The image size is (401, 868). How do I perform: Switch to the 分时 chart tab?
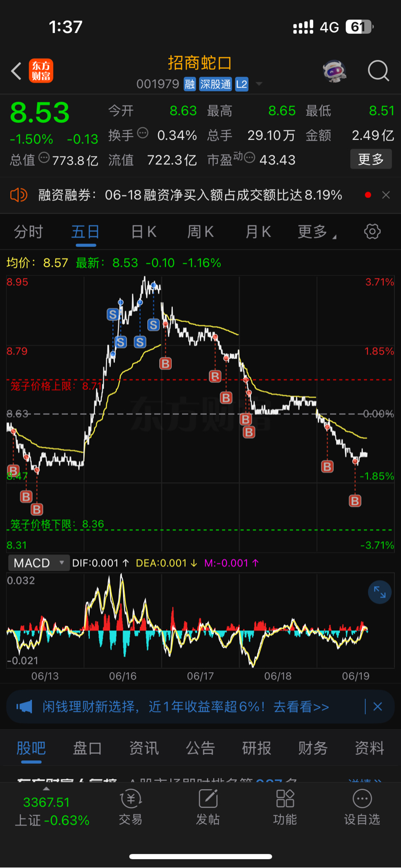coord(28,232)
